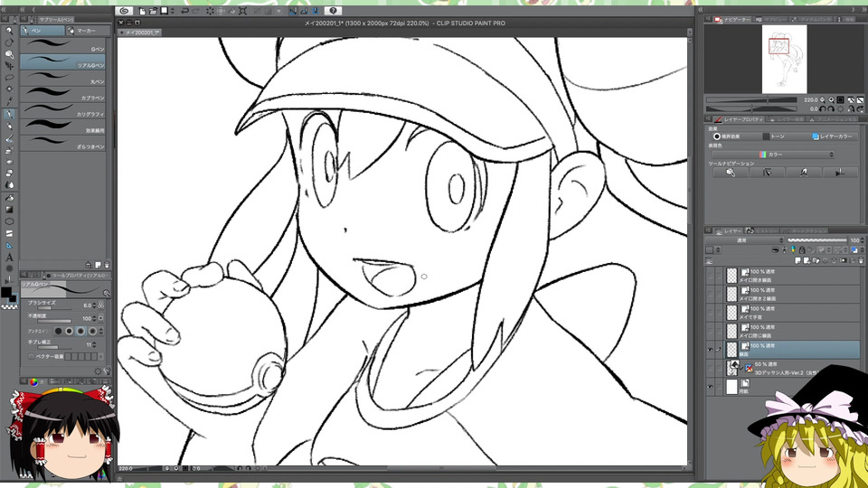Click the Save icon in command bar
This screenshot has height=488, width=868.
tap(164, 11)
